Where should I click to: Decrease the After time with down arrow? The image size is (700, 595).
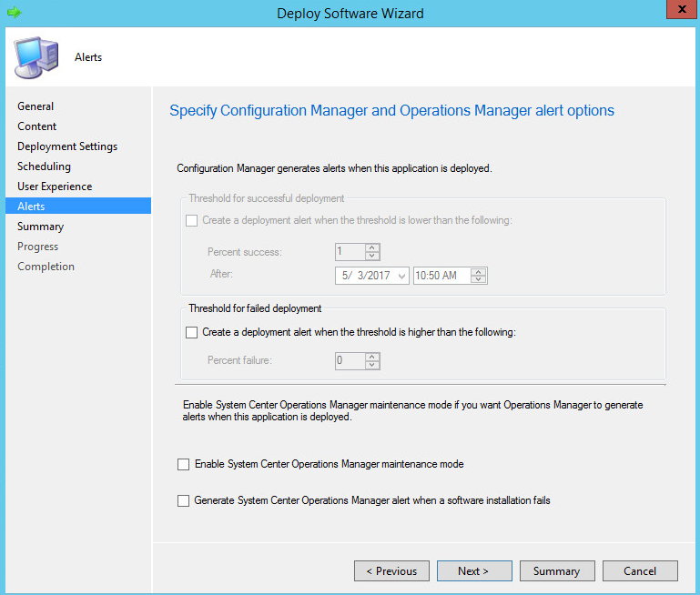pos(479,279)
